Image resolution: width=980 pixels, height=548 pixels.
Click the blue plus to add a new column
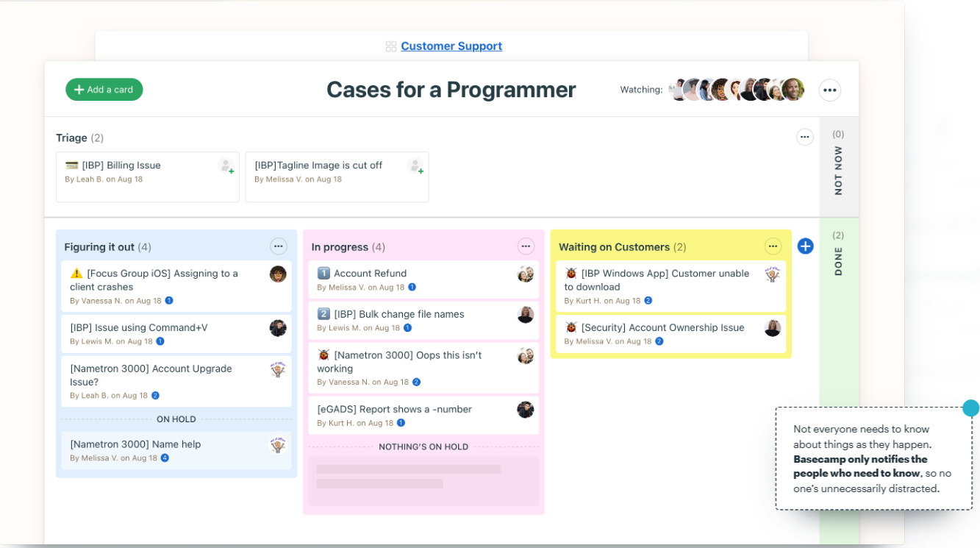805,246
